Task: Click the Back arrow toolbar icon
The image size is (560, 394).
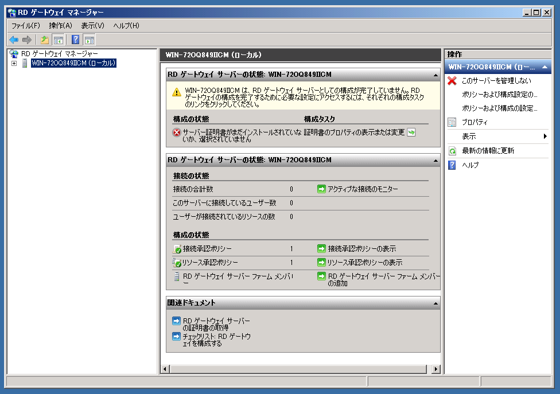Action: [x=14, y=40]
